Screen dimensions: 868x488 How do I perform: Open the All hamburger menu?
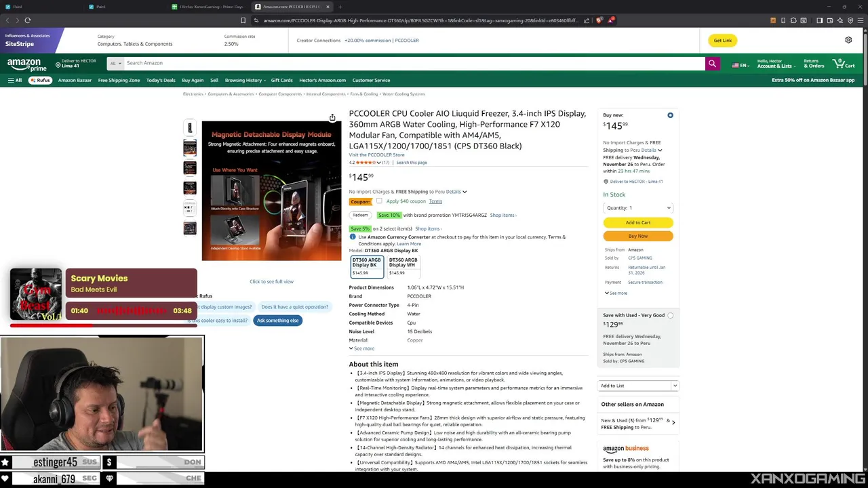(15, 80)
